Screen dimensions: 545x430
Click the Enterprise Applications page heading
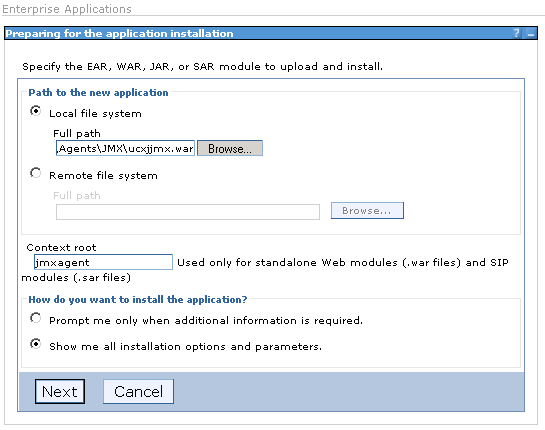[67, 9]
